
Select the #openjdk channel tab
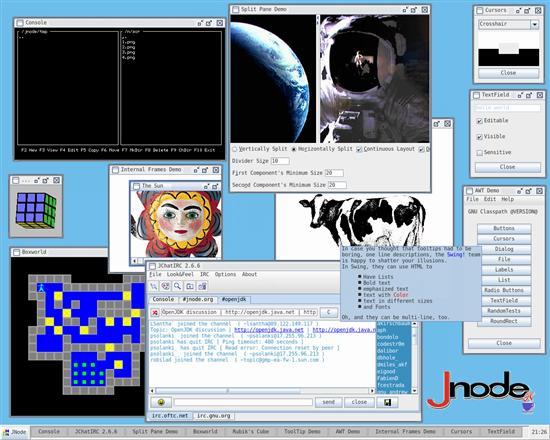[234, 300]
